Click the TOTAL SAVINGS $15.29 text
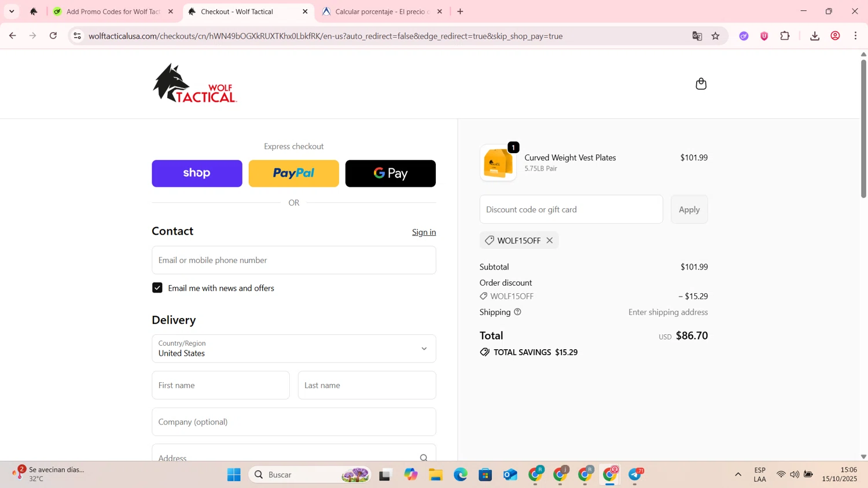Image resolution: width=868 pixels, height=488 pixels. [x=535, y=352]
